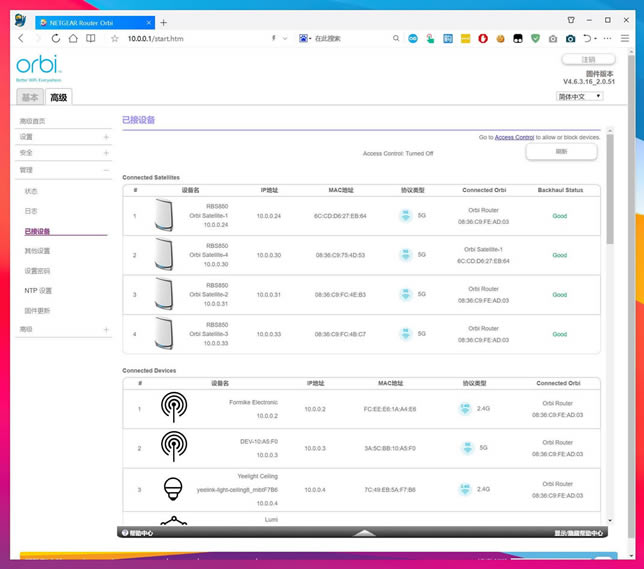Click the 刷新 refresh button
This screenshot has height=569, width=644.
coord(561,152)
